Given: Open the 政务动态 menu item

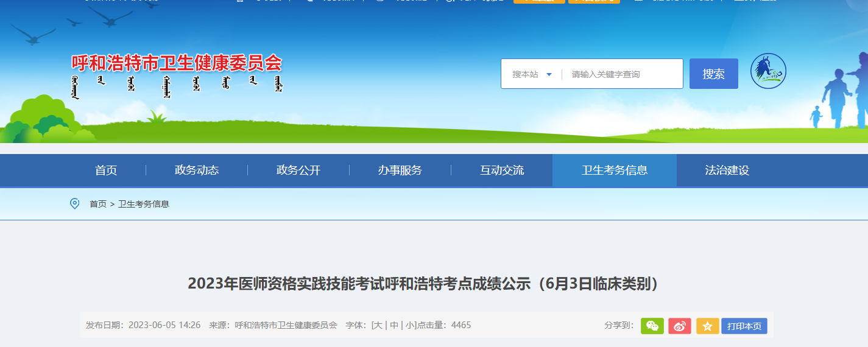Looking at the screenshot, I should coord(197,170).
